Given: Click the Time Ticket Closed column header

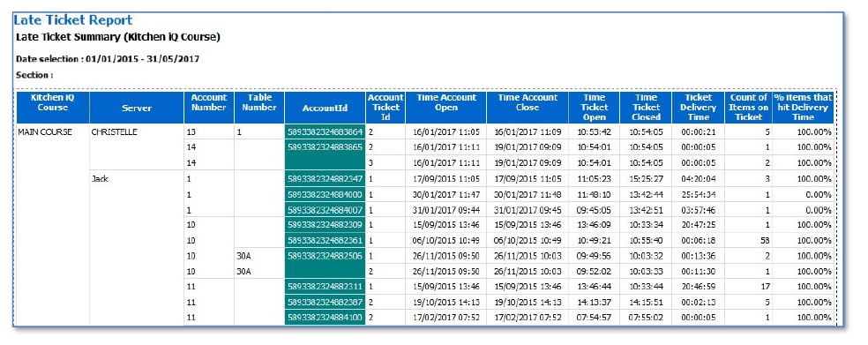Looking at the screenshot, I should tap(646, 108).
